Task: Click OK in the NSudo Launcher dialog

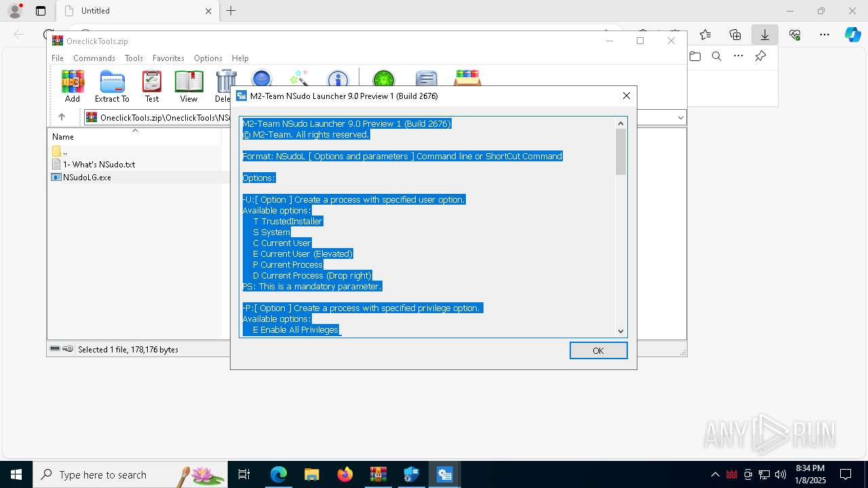Action: pos(598,350)
